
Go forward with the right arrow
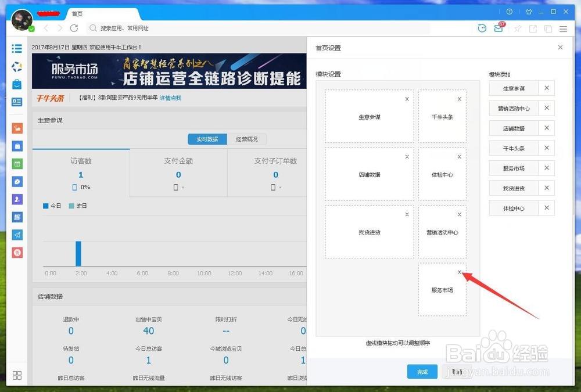[x=60, y=28]
